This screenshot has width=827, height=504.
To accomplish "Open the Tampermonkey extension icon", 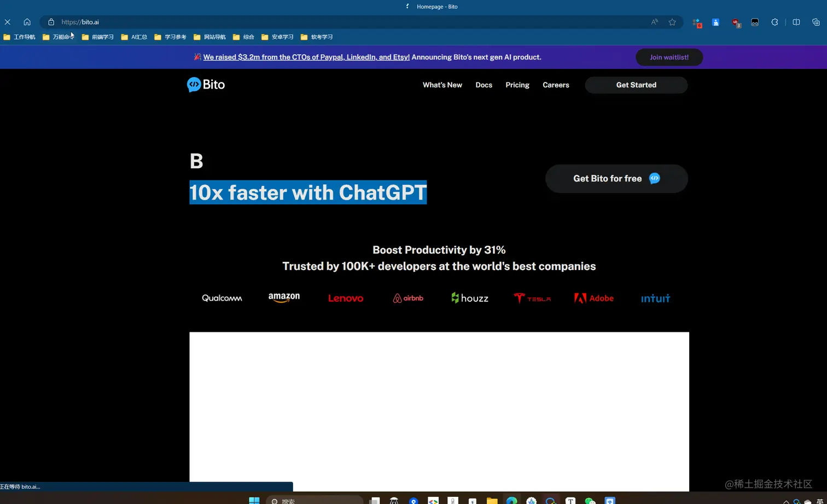I will (x=755, y=22).
